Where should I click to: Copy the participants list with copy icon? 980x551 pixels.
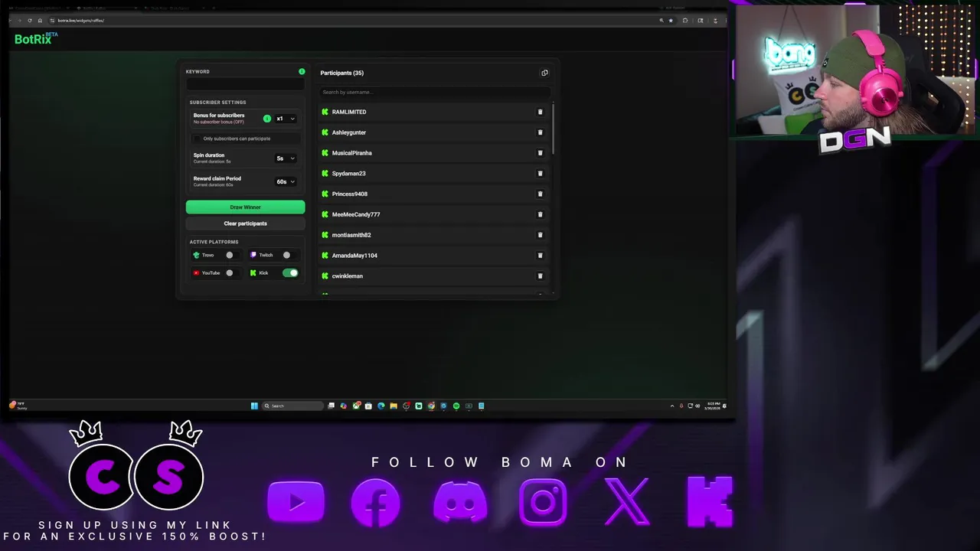544,73
